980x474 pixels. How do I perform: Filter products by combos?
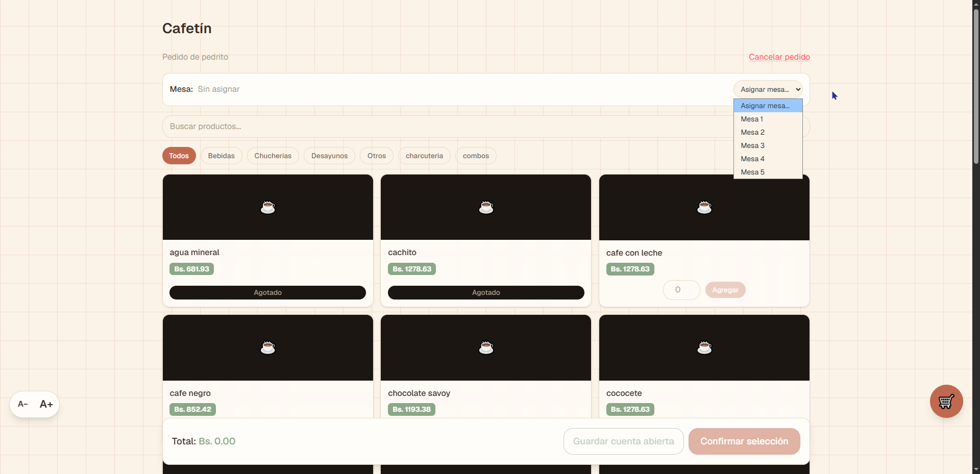pos(476,156)
